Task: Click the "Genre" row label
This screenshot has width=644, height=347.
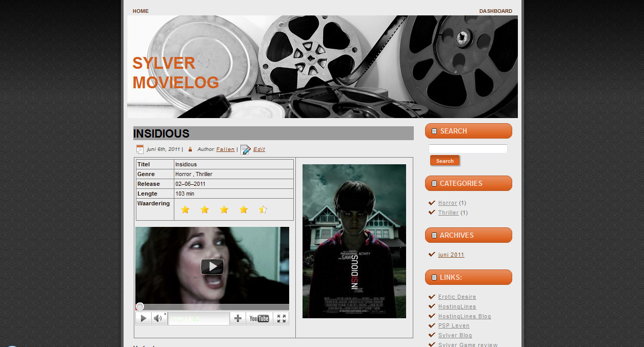Action: (146, 175)
